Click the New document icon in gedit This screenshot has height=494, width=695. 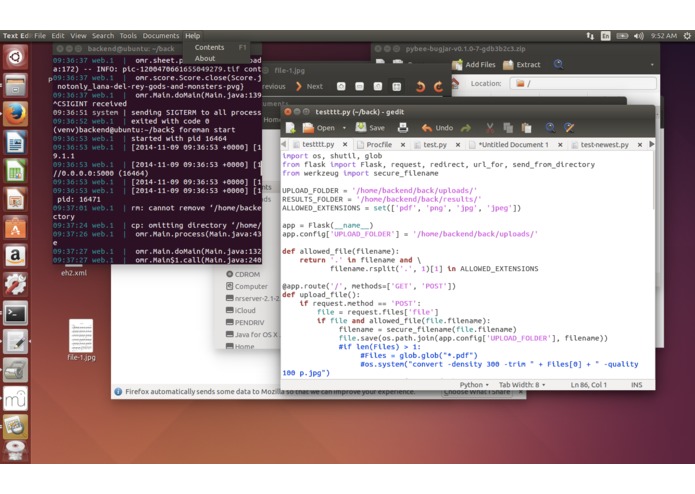click(290, 128)
